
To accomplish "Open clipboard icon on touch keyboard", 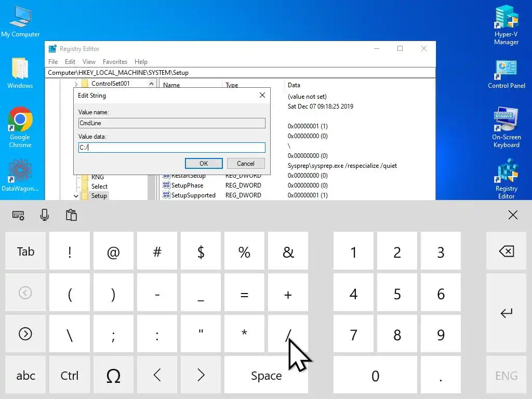I will 71,215.
